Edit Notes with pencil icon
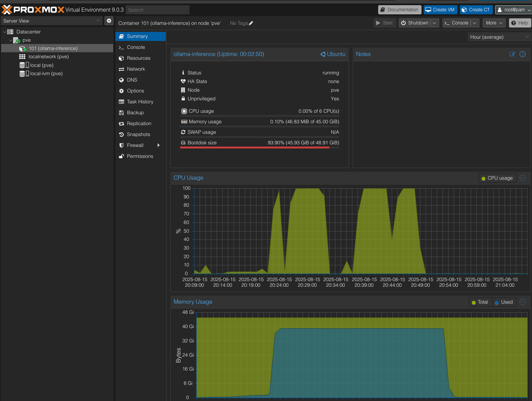The image size is (532, 401). [512, 54]
